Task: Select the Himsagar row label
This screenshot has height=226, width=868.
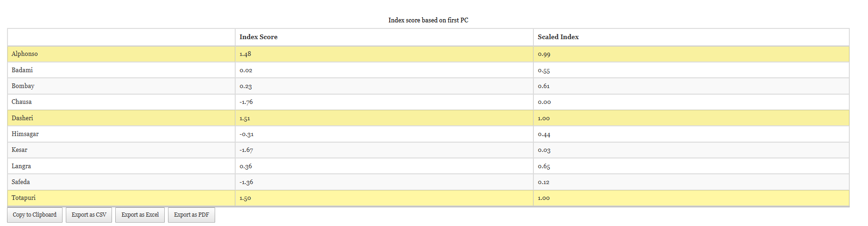Action: tap(25, 134)
